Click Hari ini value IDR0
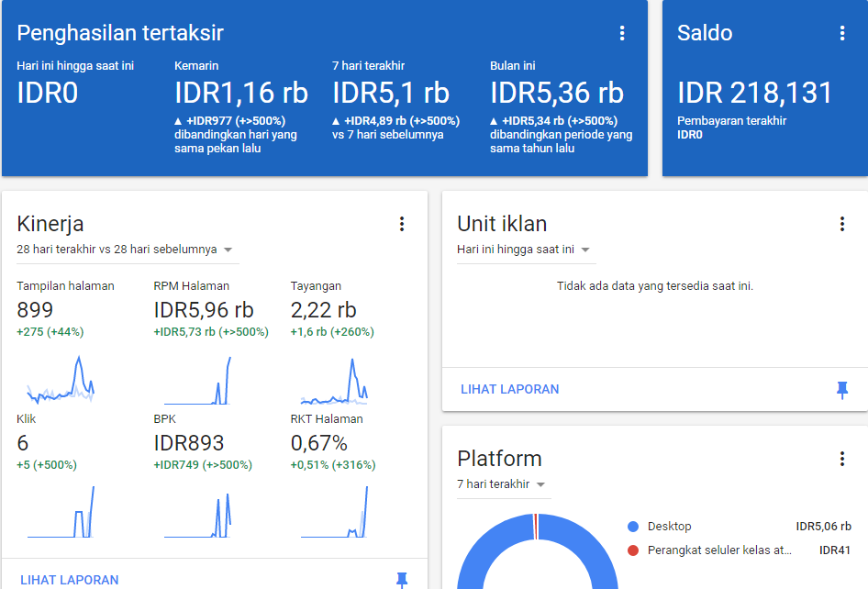This screenshot has height=589, width=868. click(47, 93)
